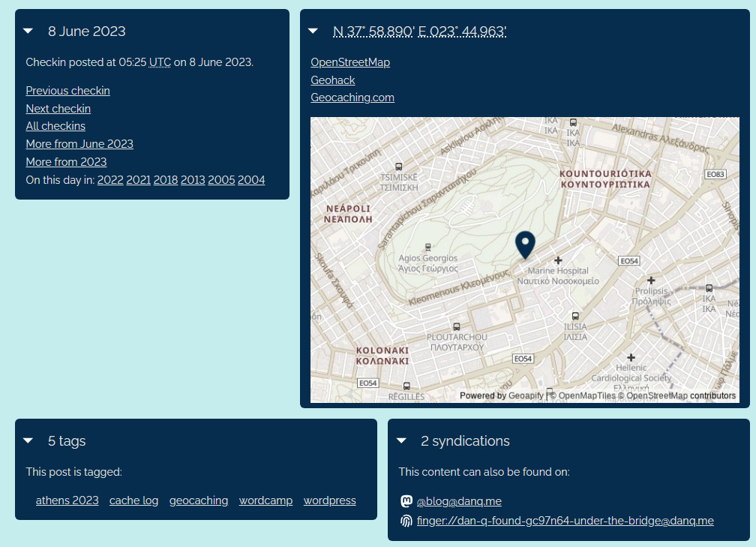Viewport: 756px width, 547px height.
Task: Click the fingerprint icon beside finger link
Action: [x=406, y=521]
